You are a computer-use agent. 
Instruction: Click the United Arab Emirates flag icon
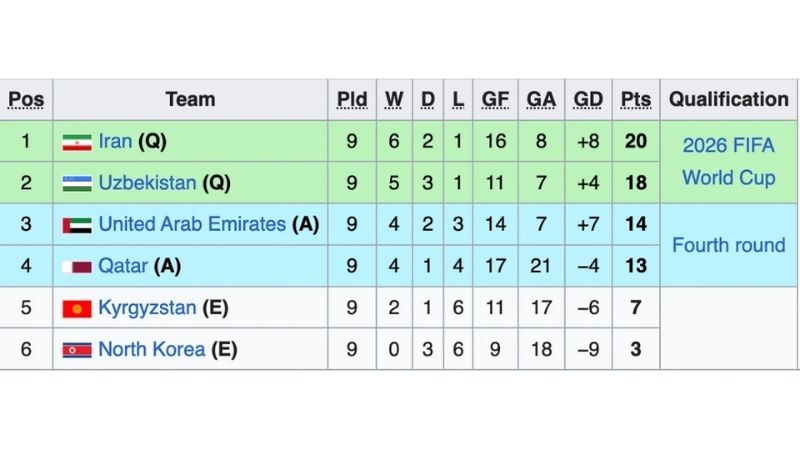(x=77, y=225)
